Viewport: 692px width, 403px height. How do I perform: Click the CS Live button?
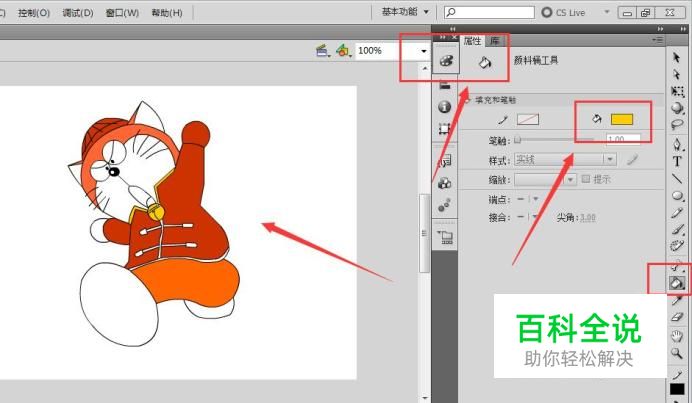563,12
